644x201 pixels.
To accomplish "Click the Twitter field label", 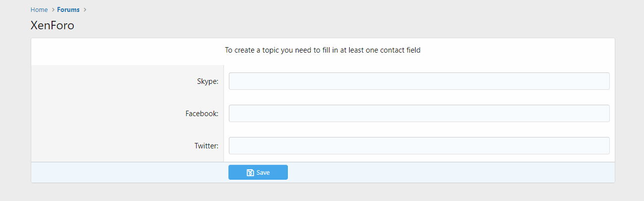I will (206, 146).
